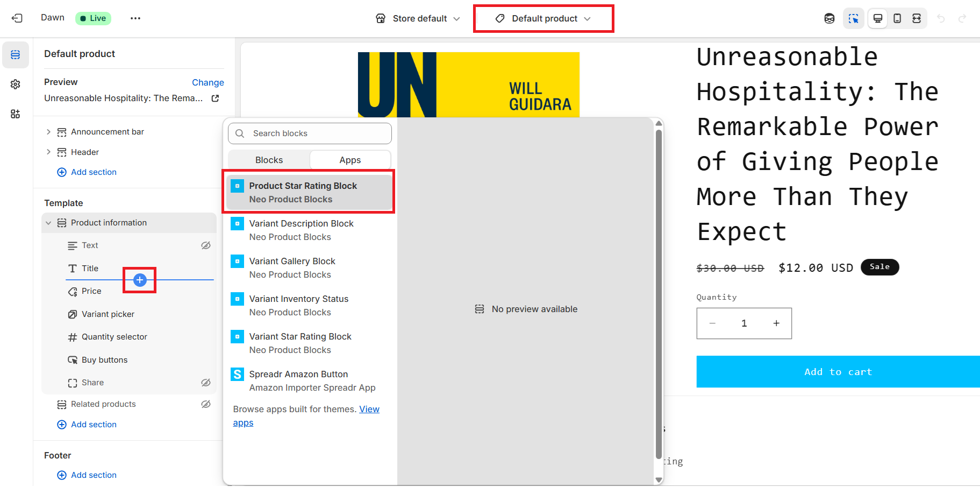Click the Spreadr Amazon Button S icon
This screenshot has width=980, height=487.
237,374
